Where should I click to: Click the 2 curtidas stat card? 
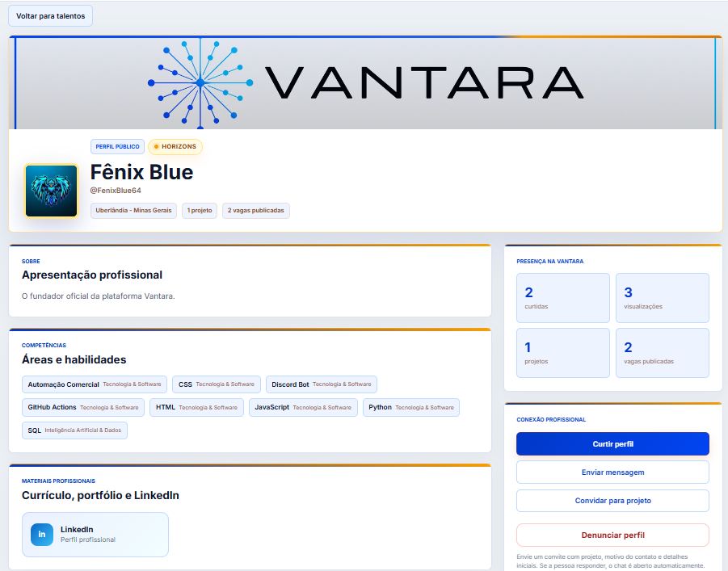click(563, 298)
